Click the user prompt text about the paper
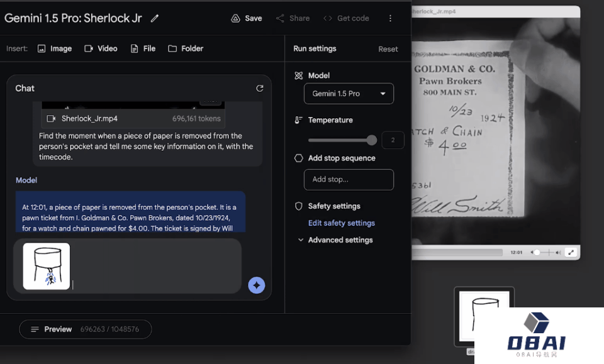604x364 pixels. (146, 146)
